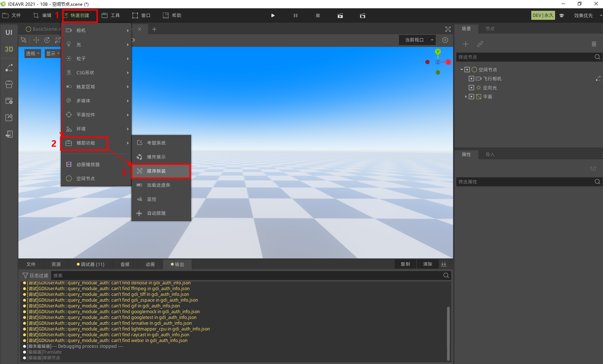
Task: Stop the running scene
Action: click(318, 15)
